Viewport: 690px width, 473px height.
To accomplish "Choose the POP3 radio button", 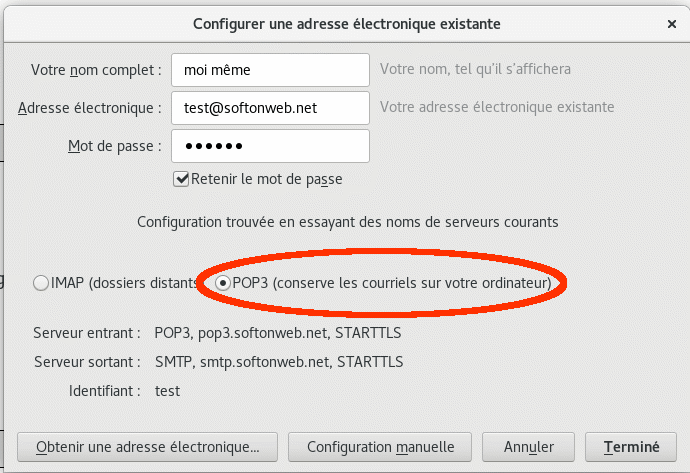I will click(x=223, y=283).
